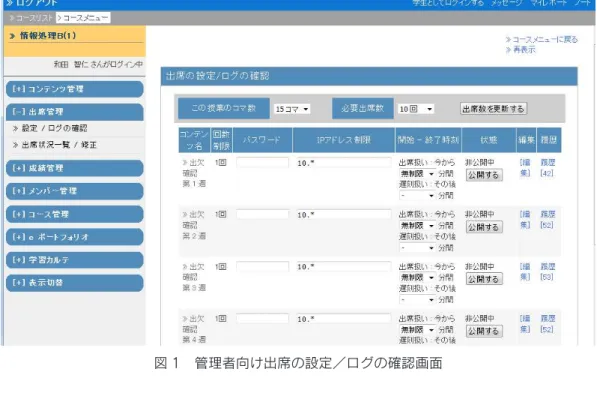
Task: Open the コースリスト breadcrumb
Action: point(31,18)
